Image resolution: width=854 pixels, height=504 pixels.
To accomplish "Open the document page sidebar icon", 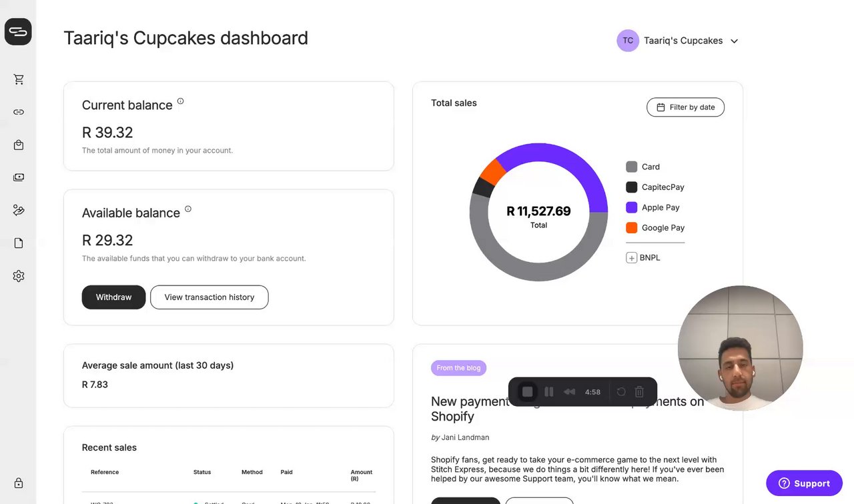I will 19,243.
